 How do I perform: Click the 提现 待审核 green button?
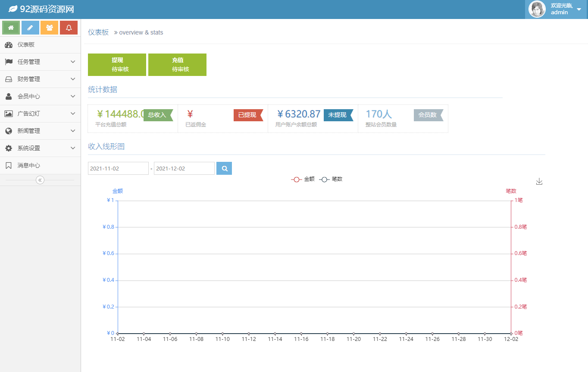click(x=117, y=65)
